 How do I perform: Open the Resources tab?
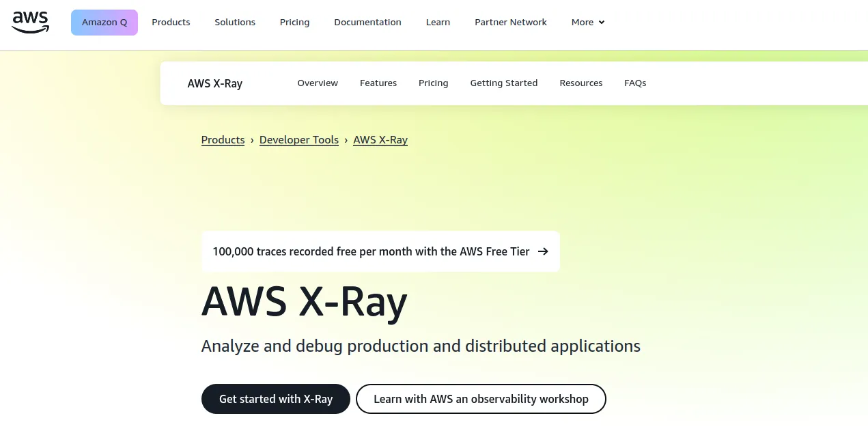(581, 83)
